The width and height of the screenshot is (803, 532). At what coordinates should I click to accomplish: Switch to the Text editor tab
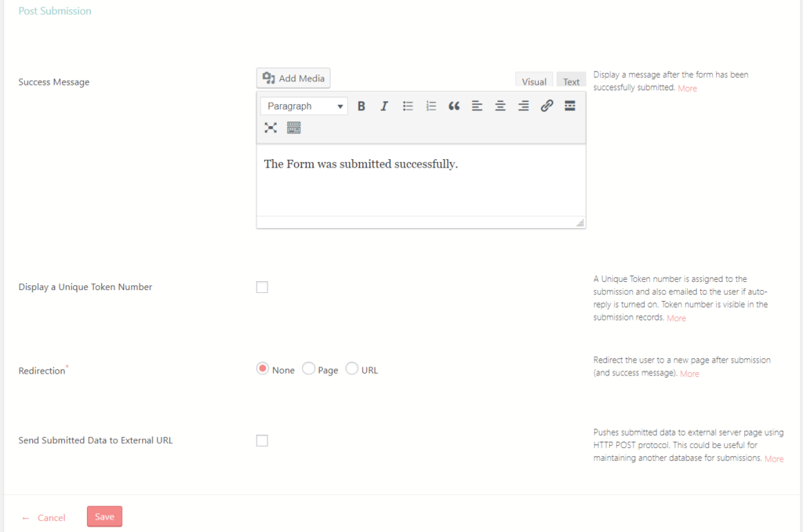click(571, 79)
